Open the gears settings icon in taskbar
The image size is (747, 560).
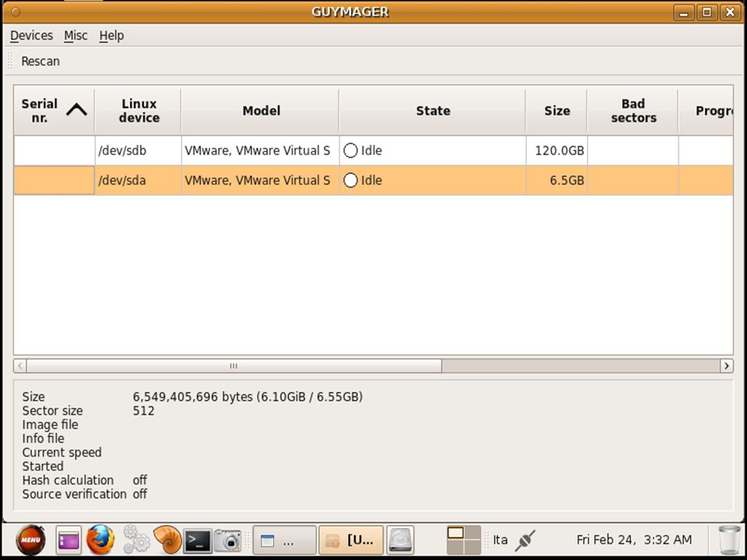click(x=135, y=540)
